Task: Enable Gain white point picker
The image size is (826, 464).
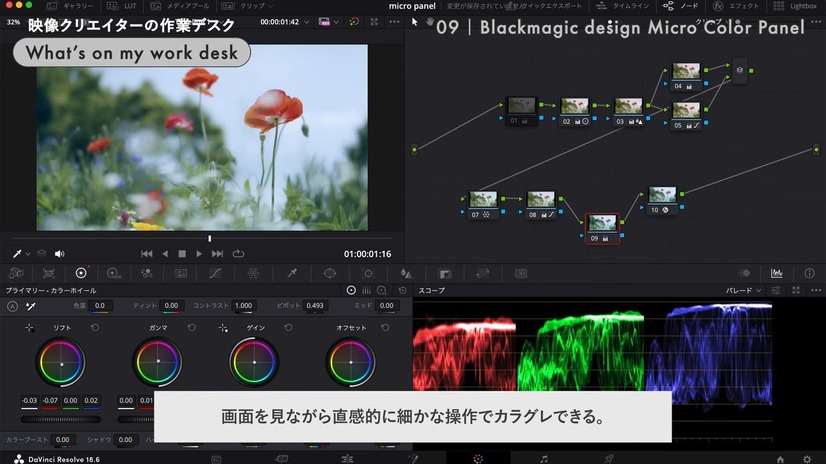Action: (x=223, y=328)
